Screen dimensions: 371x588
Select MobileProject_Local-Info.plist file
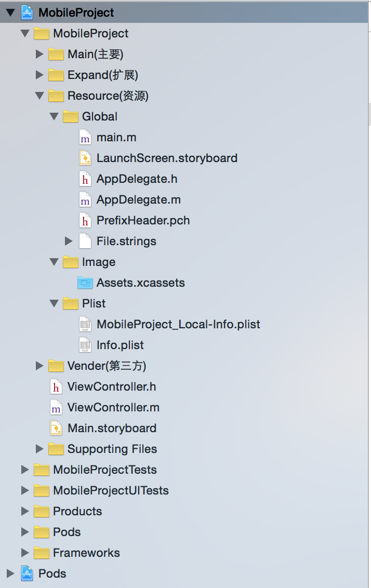(178, 325)
